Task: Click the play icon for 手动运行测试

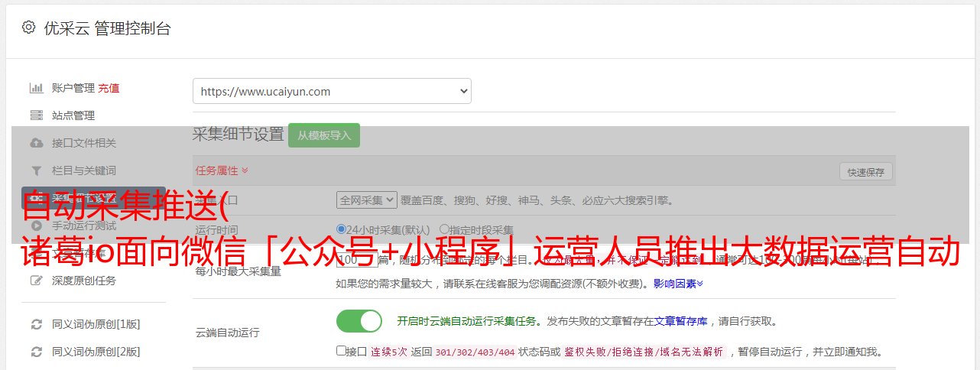Action: click(x=36, y=226)
